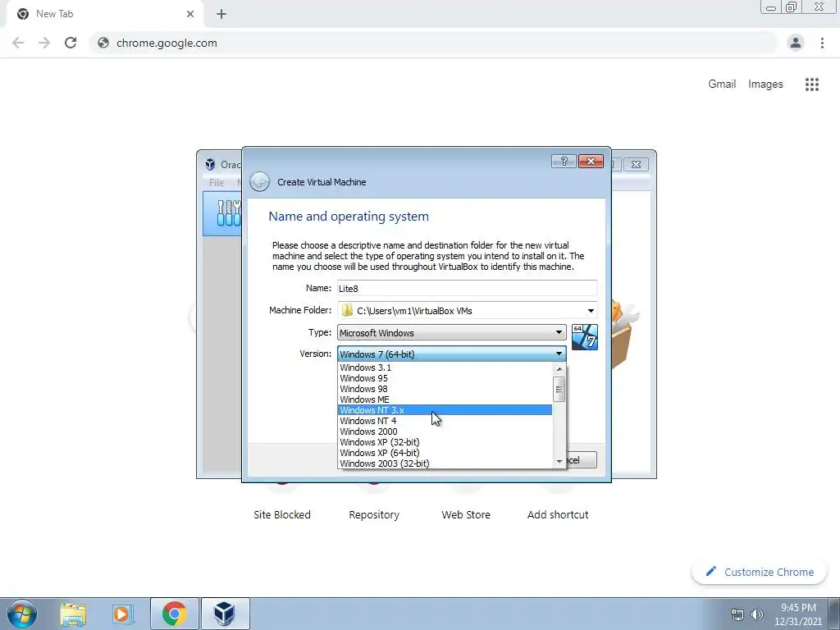This screenshot has height=630, width=840.
Task: Click the address bar showing chrome.google.com
Action: pyautogui.click(x=433, y=43)
